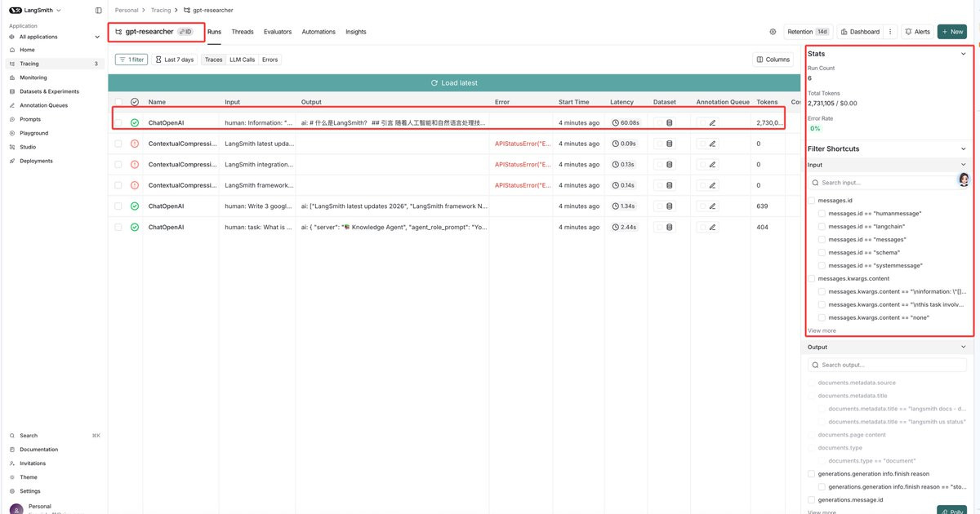Viewport: 980px width, 514px height.
Task: Copy the gpt-researcher project ID badge
Action: (x=186, y=32)
